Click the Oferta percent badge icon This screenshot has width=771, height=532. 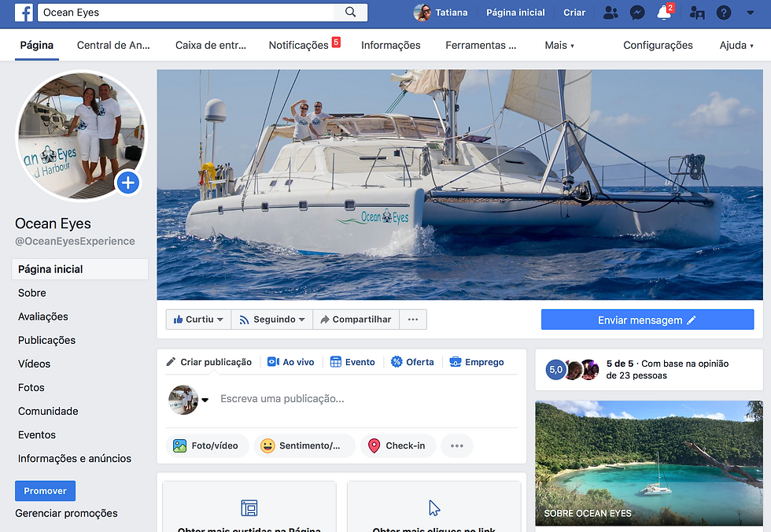[397, 362]
